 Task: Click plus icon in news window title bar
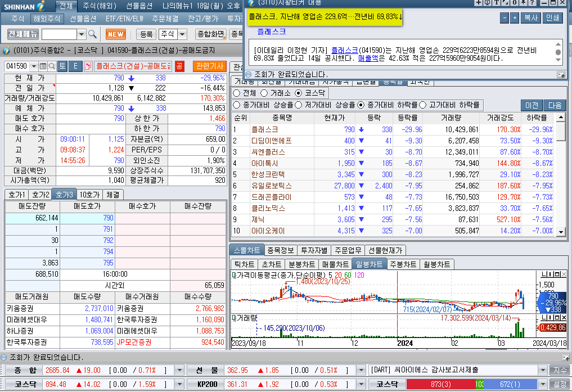[x=478, y=3]
